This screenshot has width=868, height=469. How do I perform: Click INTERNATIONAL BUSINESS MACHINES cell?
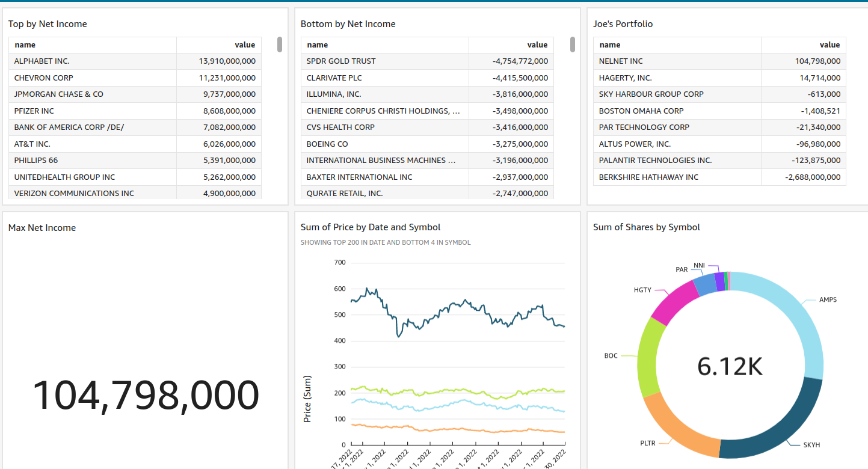click(x=385, y=161)
